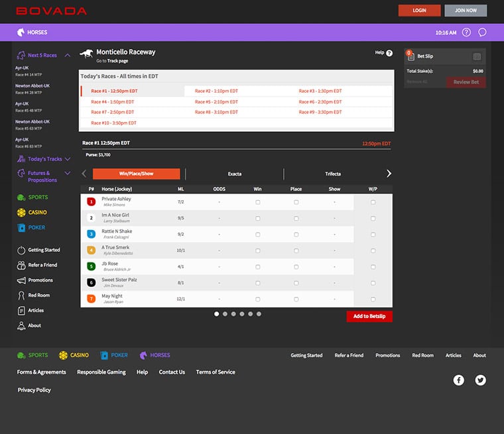Open Terms of Service footer link

216,372
